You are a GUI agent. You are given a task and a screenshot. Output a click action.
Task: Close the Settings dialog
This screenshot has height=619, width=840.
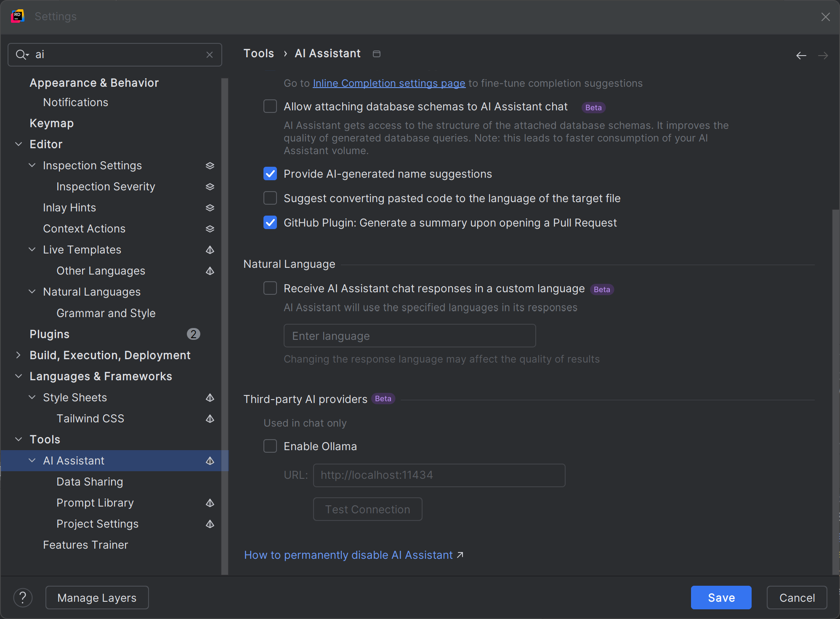[825, 17]
